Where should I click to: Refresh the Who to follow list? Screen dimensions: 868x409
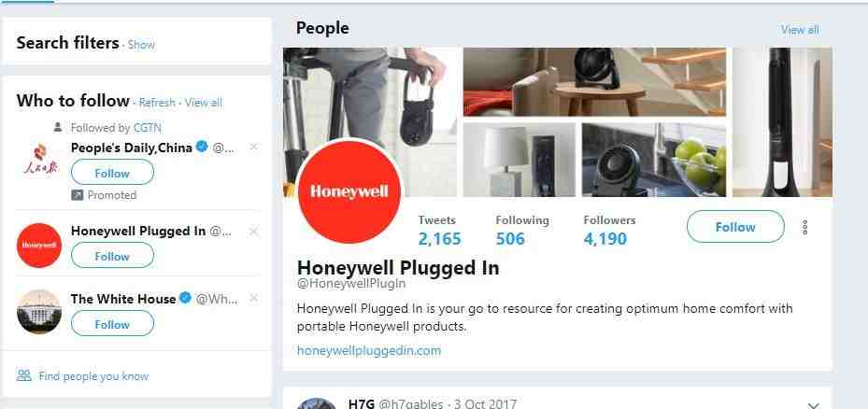(x=157, y=103)
